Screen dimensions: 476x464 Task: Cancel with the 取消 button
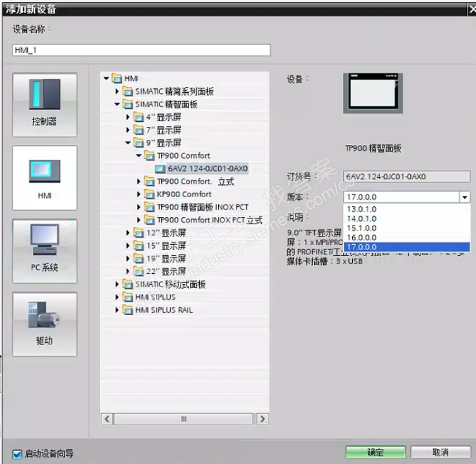click(441, 452)
